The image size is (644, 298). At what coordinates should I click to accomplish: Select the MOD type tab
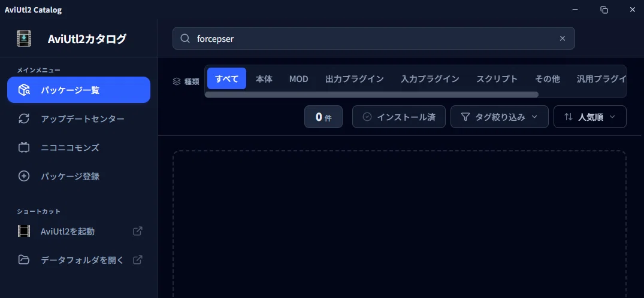click(298, 78)
